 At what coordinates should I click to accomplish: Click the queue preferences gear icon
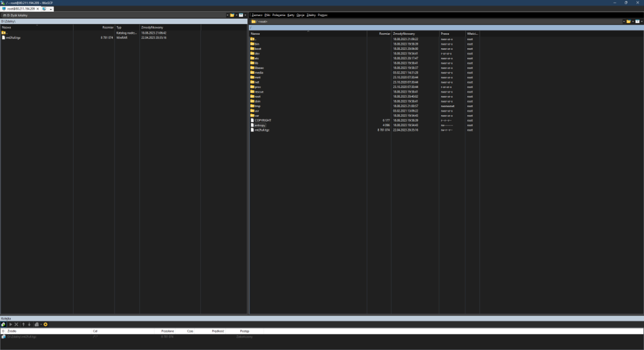coord(46,324)
